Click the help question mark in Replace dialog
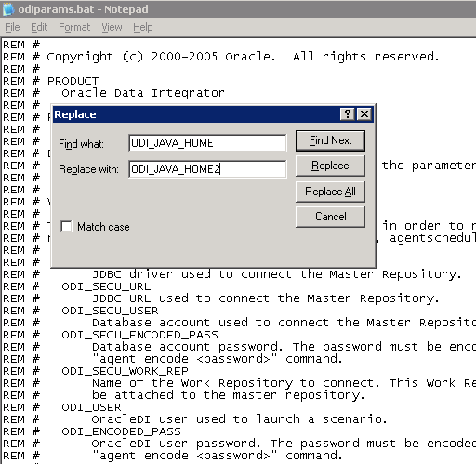476x464 pixels. click(348, 114)
